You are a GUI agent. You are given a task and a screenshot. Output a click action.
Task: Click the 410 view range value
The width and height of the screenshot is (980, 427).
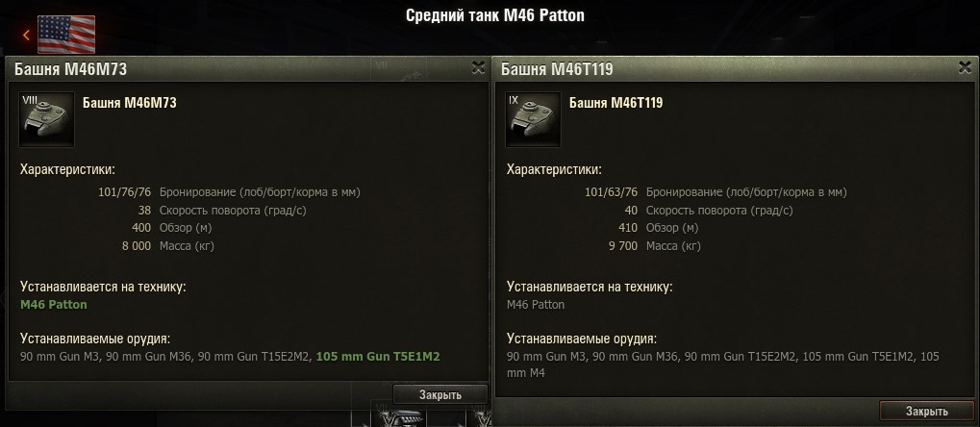[627, 228]
